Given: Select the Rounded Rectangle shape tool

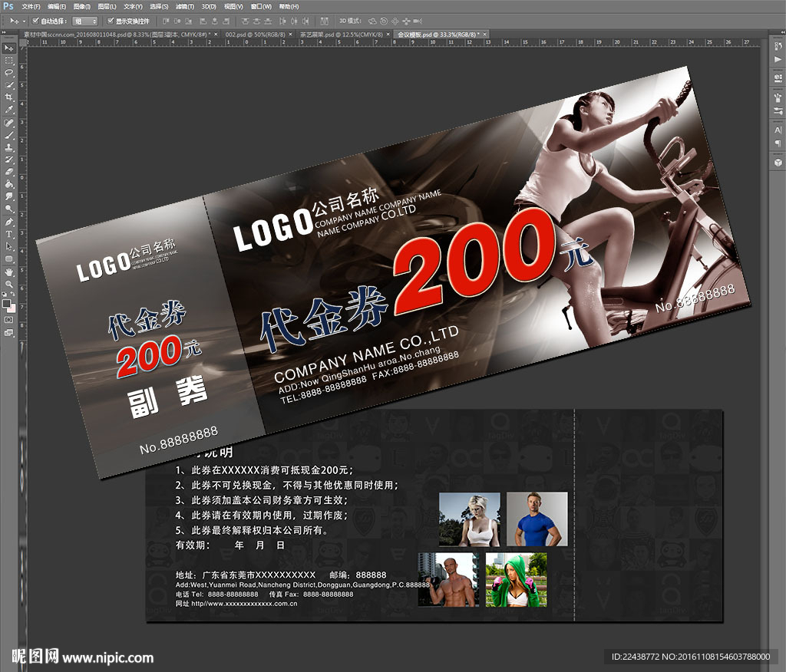Looking at the screenshot, I should (9, 259).
